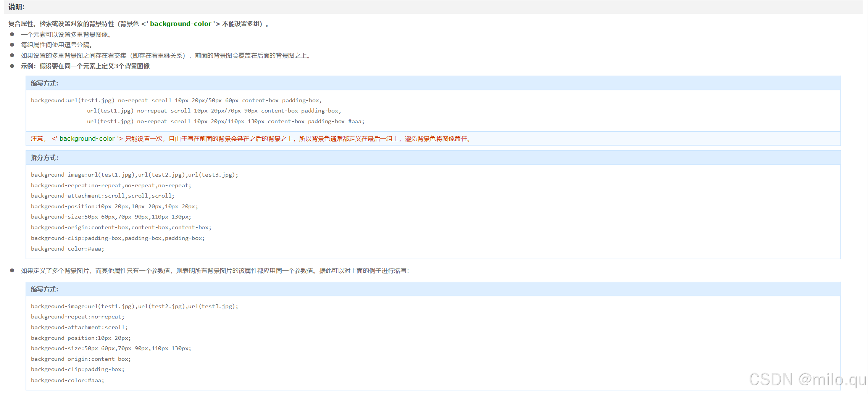Click 'background-origin:content-box;' line
Image resolution: width=868 pixels, height=394 pixels.
tap(81, 359)
